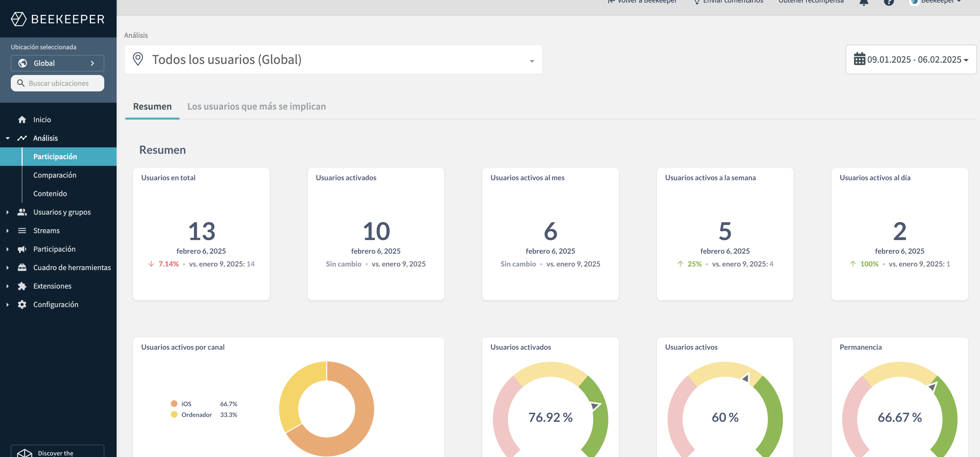The height and width of the screenshot is (457, 980).
Task: Click the Discover the box icon at sidebar bottom
Action: coord(25,453)
